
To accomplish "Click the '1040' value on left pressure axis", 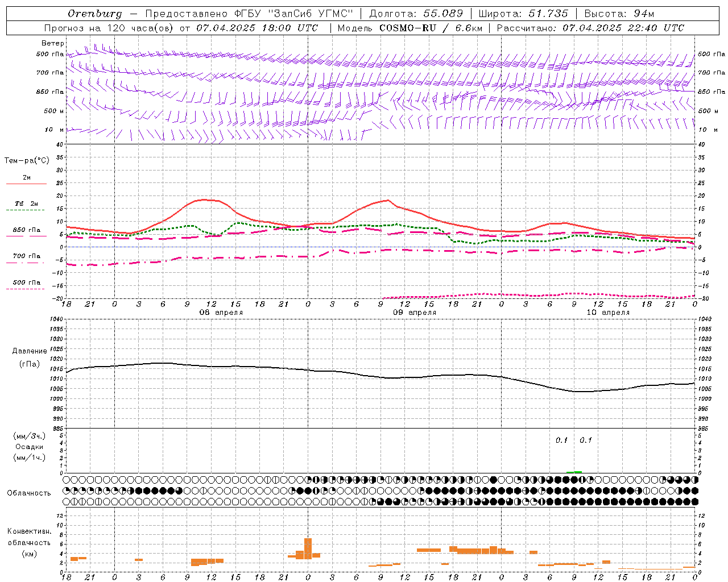I will point(55,319).
